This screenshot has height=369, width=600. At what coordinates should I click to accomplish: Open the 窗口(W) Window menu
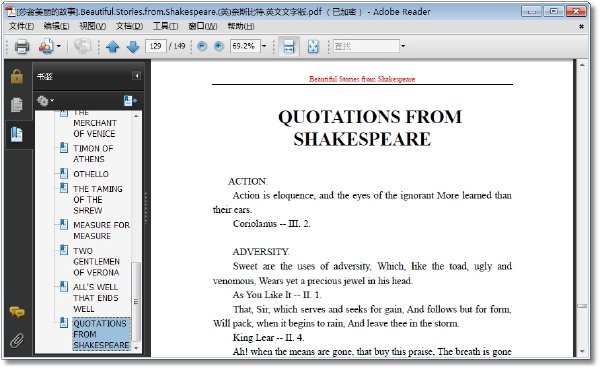(x=203, y=26)
